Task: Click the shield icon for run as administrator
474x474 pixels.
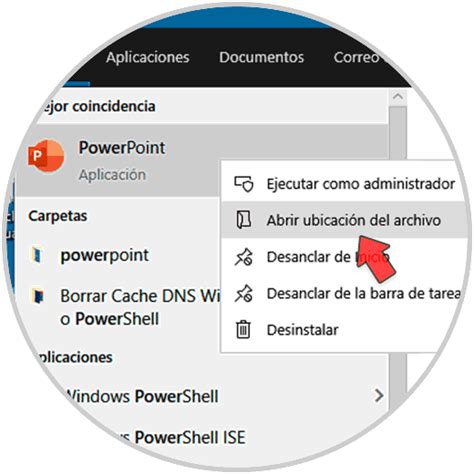Action: coord(244,184)
